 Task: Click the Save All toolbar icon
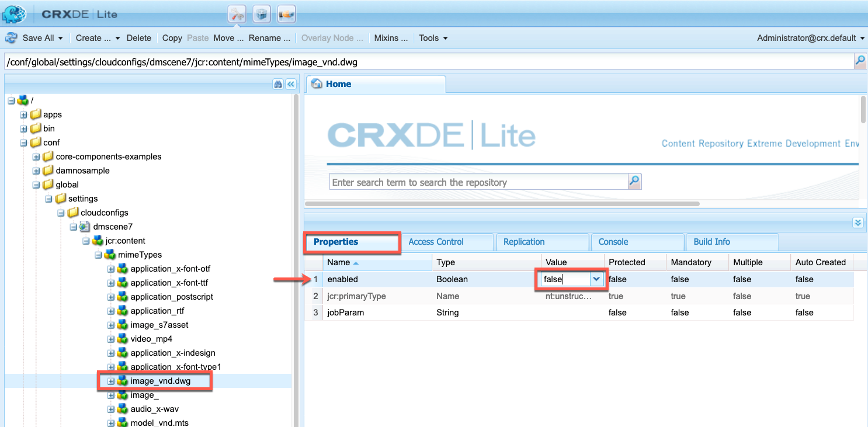11,38
